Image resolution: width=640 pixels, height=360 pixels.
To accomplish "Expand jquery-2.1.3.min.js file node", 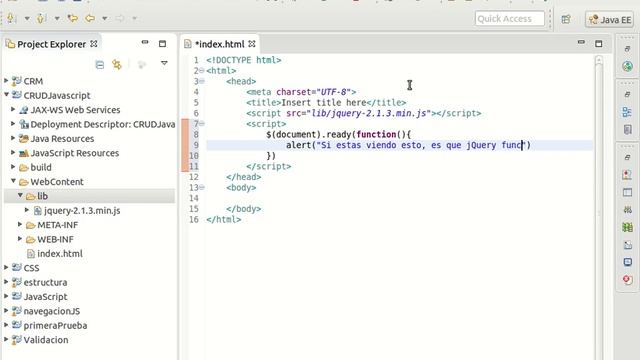I will coord(27,210).
